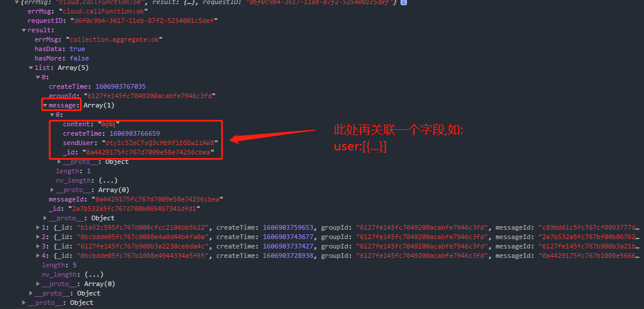The width and height of the screenshot is (644, 309).
Task: Expand list item 2 row
Action: 38,237
